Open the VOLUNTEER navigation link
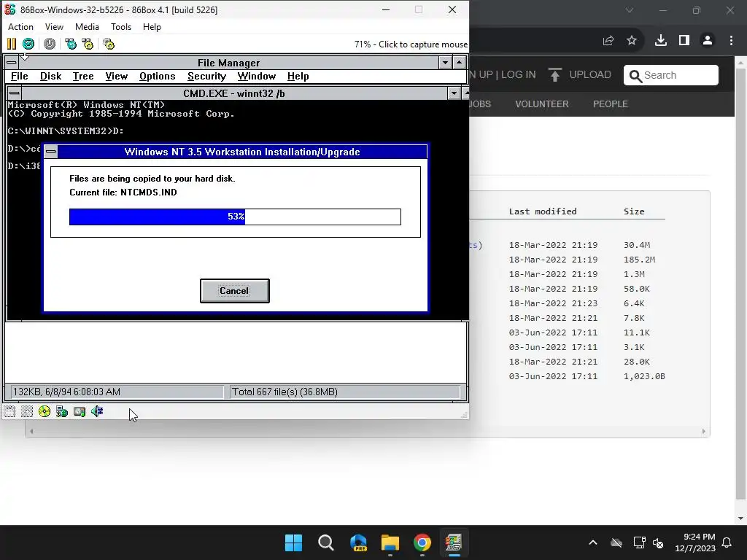Image resolution: width=747 pixels, height=560 pixels. (x=542, y=104)
